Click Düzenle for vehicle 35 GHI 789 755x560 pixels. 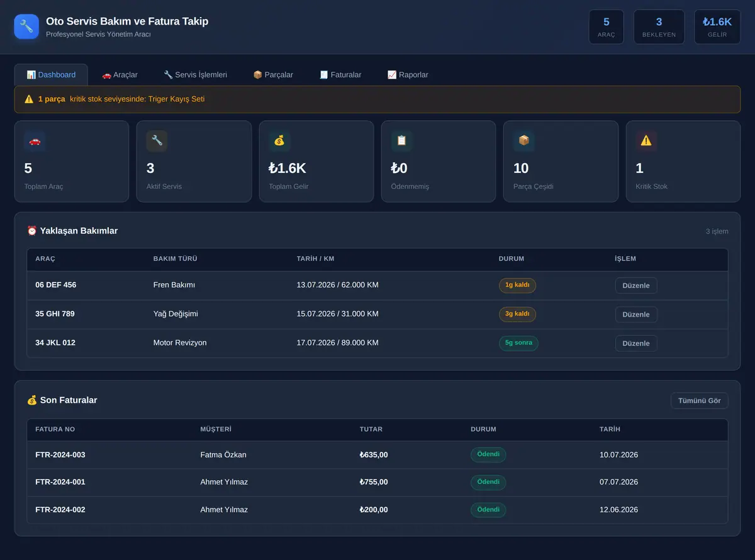(636, 315)
